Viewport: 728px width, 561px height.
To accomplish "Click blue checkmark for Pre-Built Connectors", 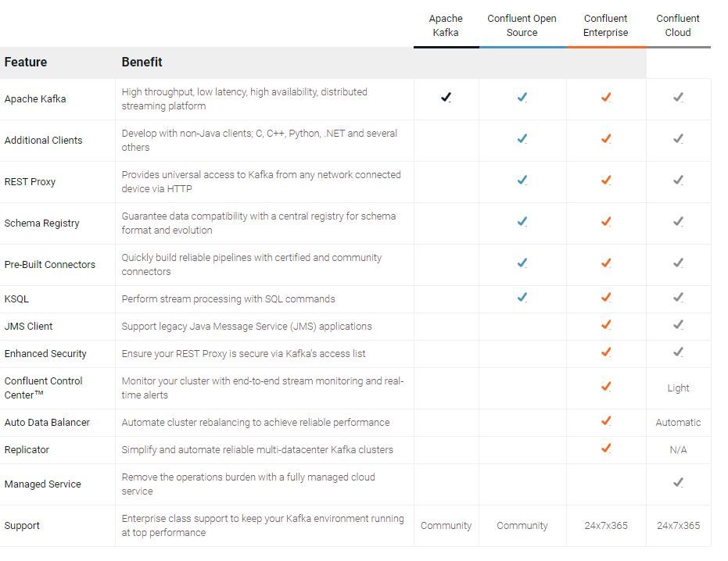I will click(x=522, y=263).
